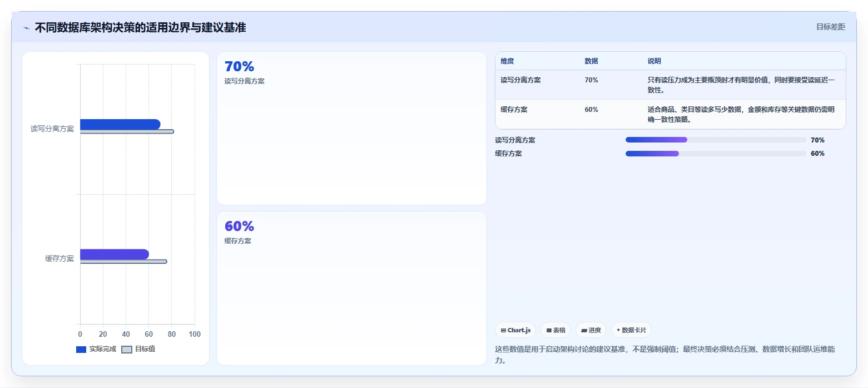Viewport: 868px width, 388px height.
Task: Click the 缓存方案 label beside progress bar
Action: click(x=509, y=154)
